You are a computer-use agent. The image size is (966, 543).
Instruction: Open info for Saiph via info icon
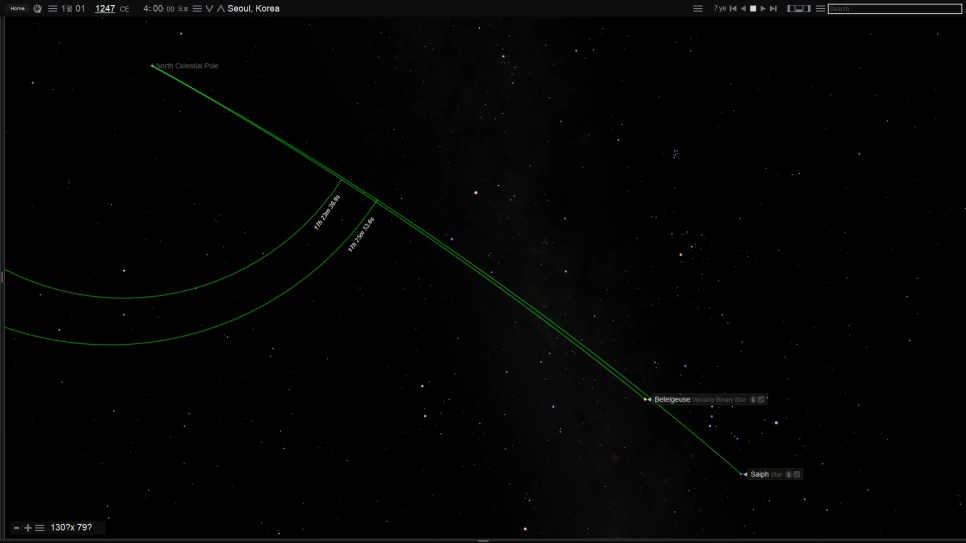point(788,474)
